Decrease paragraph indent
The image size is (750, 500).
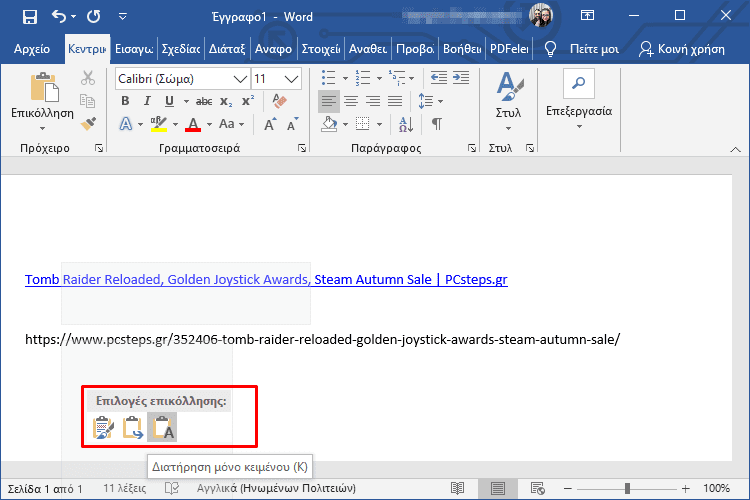click(439, 78)
